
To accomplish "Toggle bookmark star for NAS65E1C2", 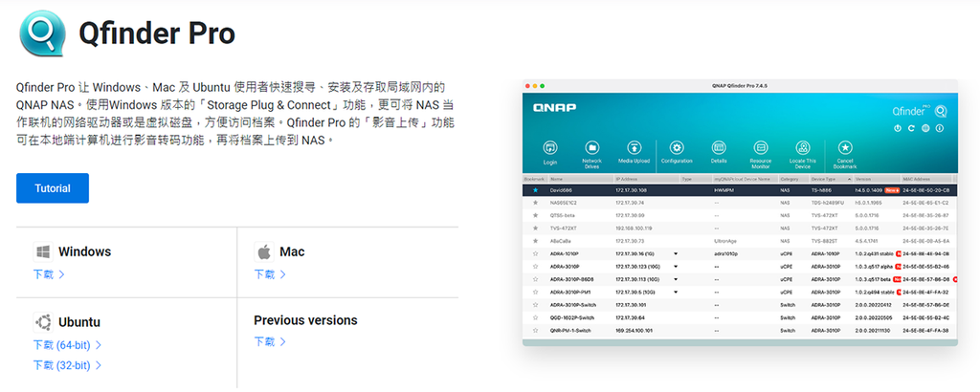I will click(535, 203).
